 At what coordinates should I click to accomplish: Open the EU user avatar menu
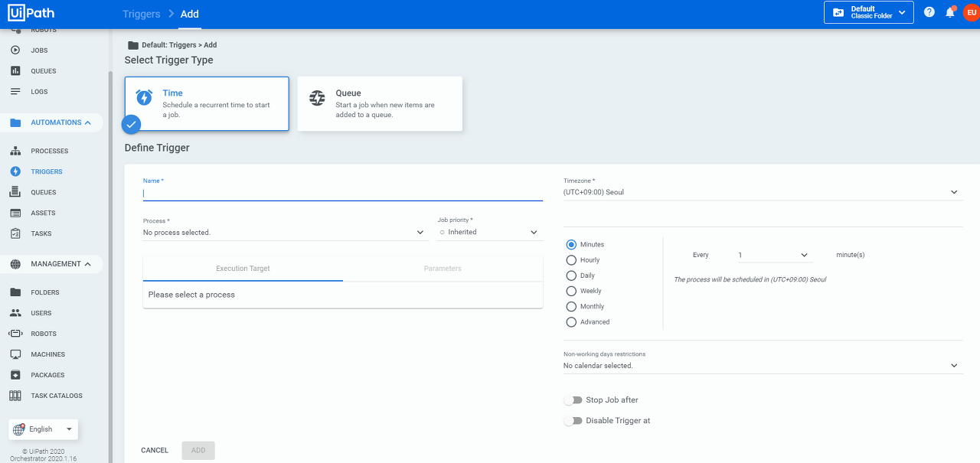pyautogui.click(x=971, y=12)
